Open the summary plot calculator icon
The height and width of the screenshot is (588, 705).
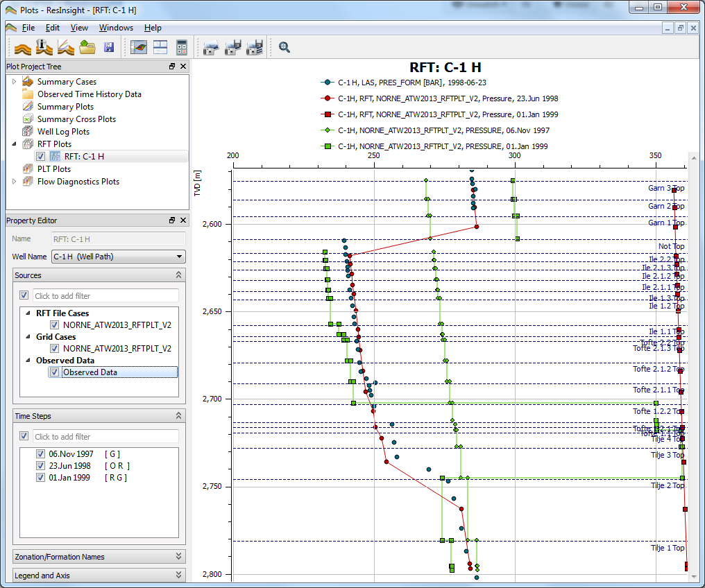(x=181, y=46)
